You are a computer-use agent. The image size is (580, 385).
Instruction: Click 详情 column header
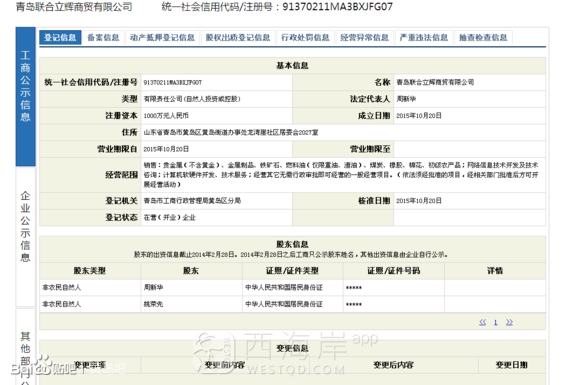495,271
